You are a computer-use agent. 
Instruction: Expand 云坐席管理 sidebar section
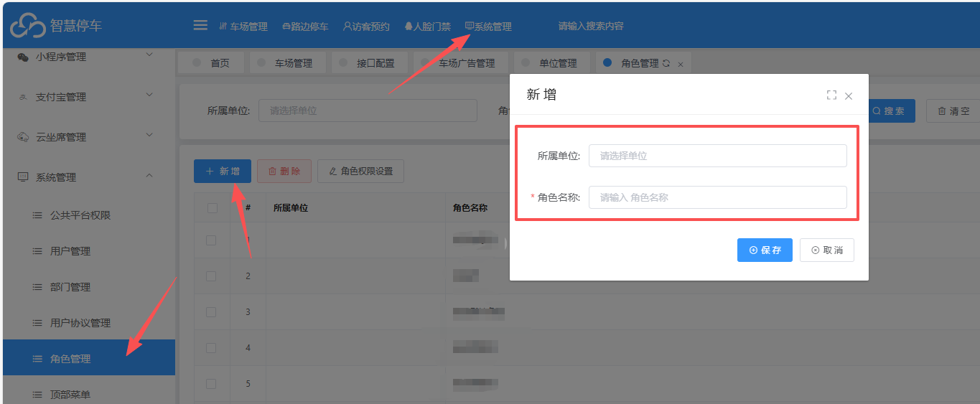(89, 137)
